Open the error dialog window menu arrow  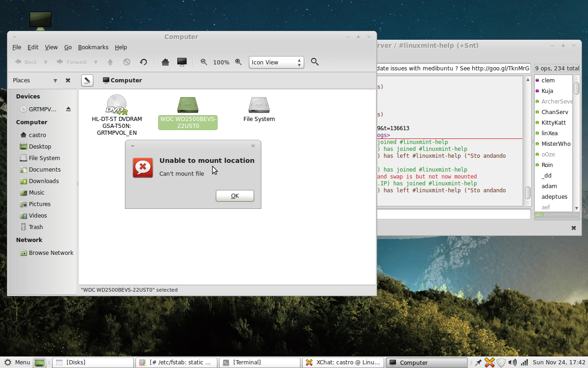pyautogui.click(x=132, y=146)
